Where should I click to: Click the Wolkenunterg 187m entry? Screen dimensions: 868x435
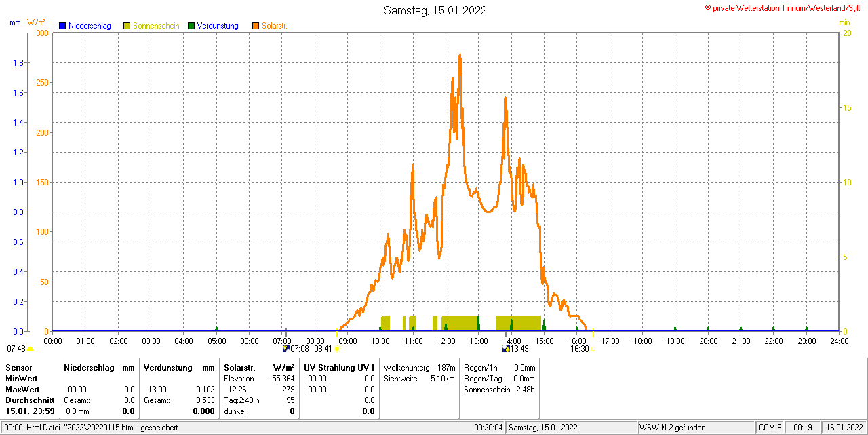[x=419, y=367]
